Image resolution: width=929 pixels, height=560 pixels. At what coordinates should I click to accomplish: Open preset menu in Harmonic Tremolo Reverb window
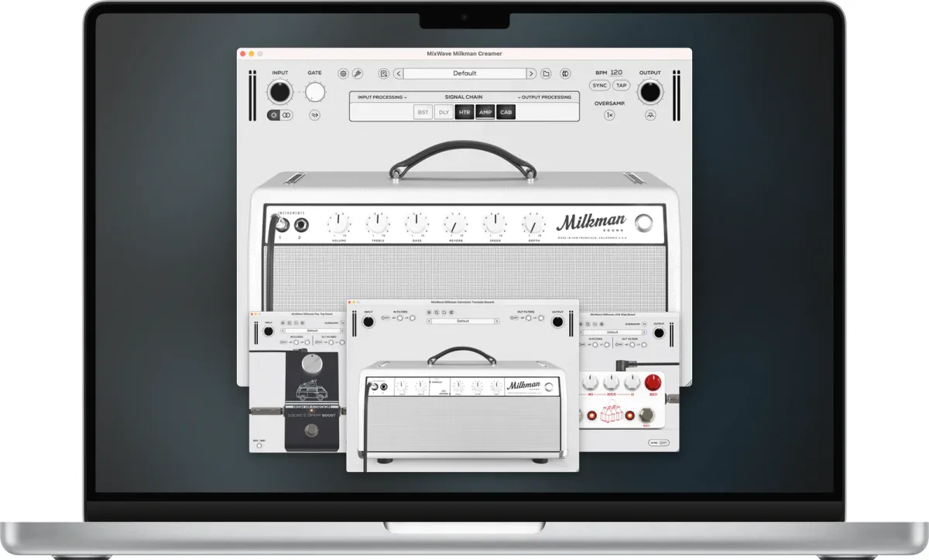[463, 320]
